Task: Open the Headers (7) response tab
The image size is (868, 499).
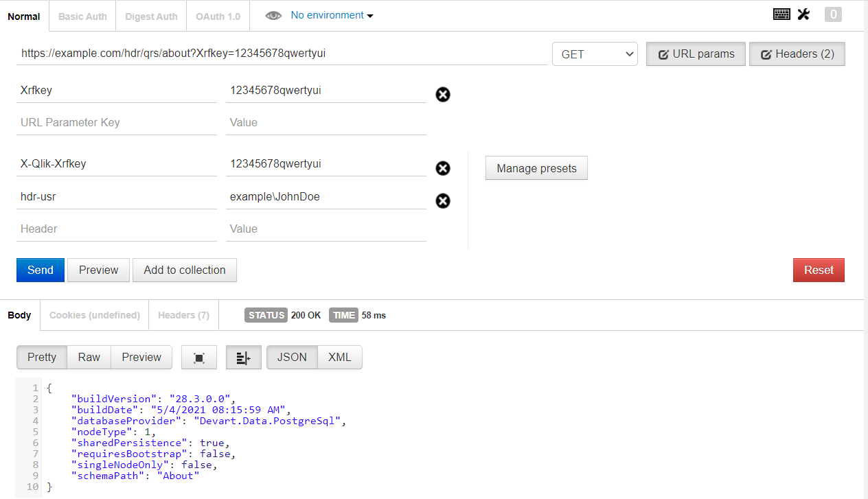Action: point(183,315)
